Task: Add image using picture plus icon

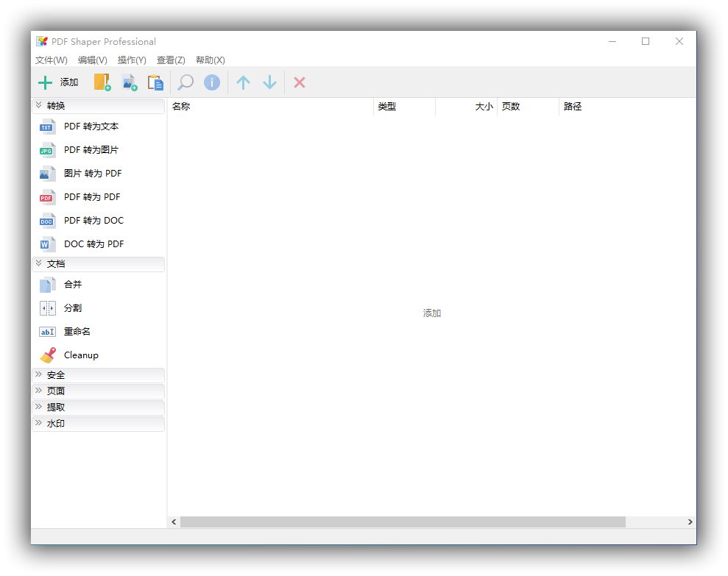Action: 130,82
